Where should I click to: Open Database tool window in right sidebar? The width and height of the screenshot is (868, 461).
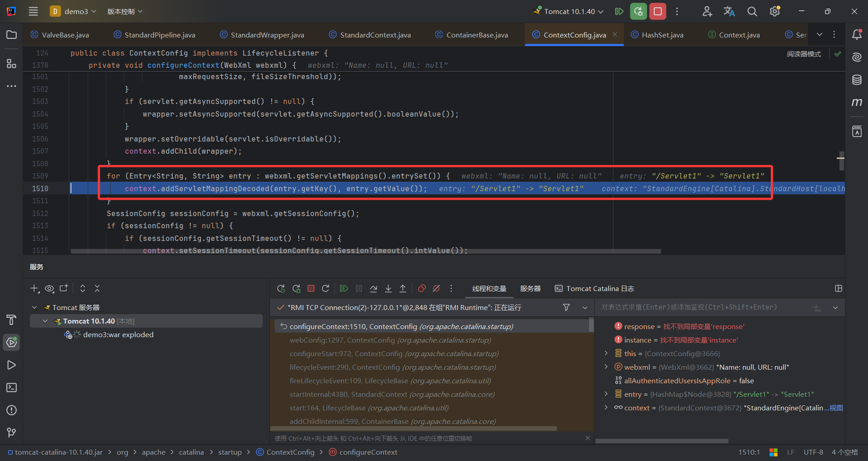(x=857, y=80)
